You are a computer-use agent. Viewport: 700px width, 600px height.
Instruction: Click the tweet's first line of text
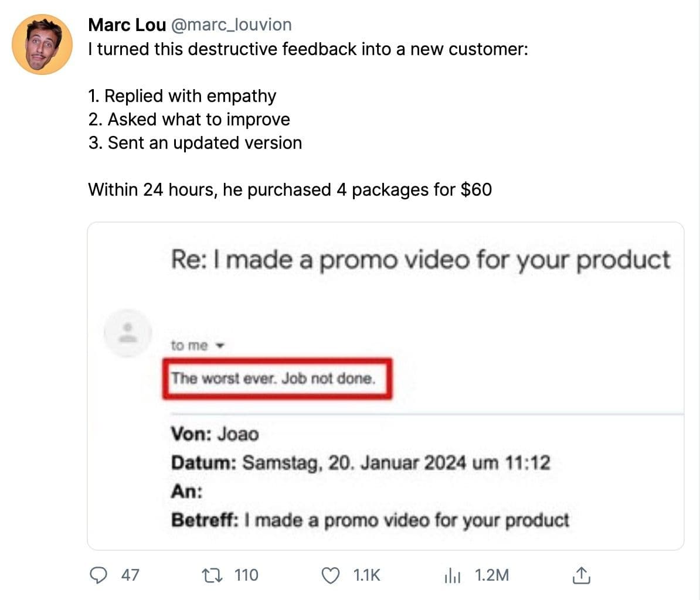tap(308, 49)
